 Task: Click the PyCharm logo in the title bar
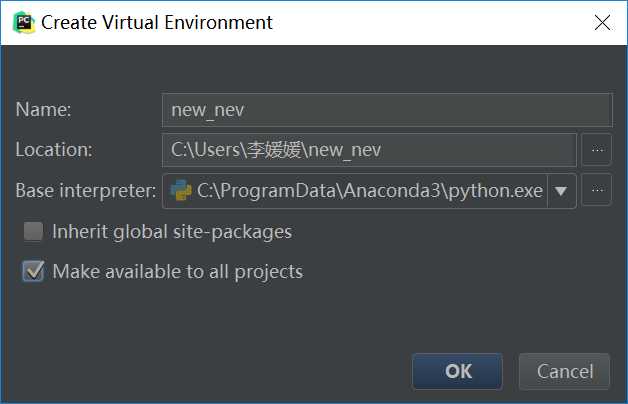point(24,22)
